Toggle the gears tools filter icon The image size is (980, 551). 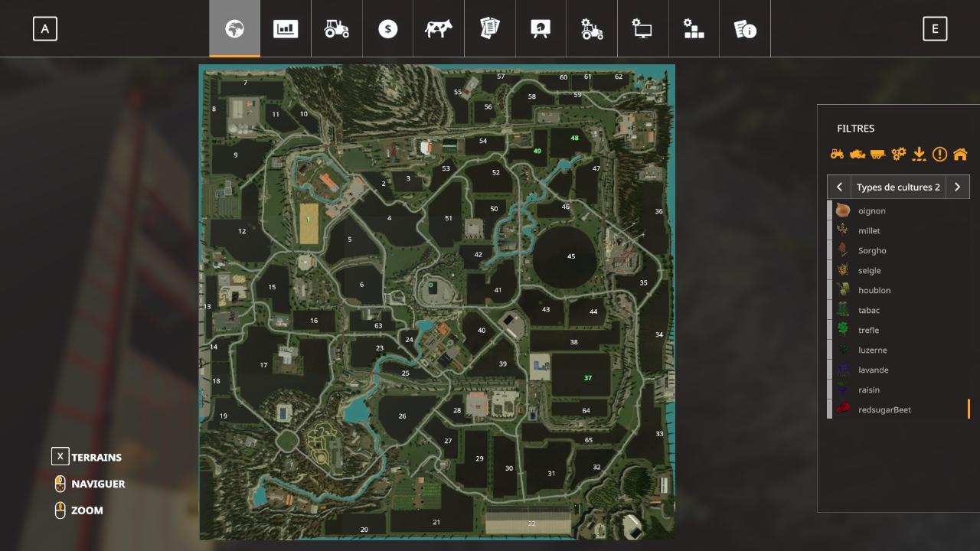(x=899, y=154)
